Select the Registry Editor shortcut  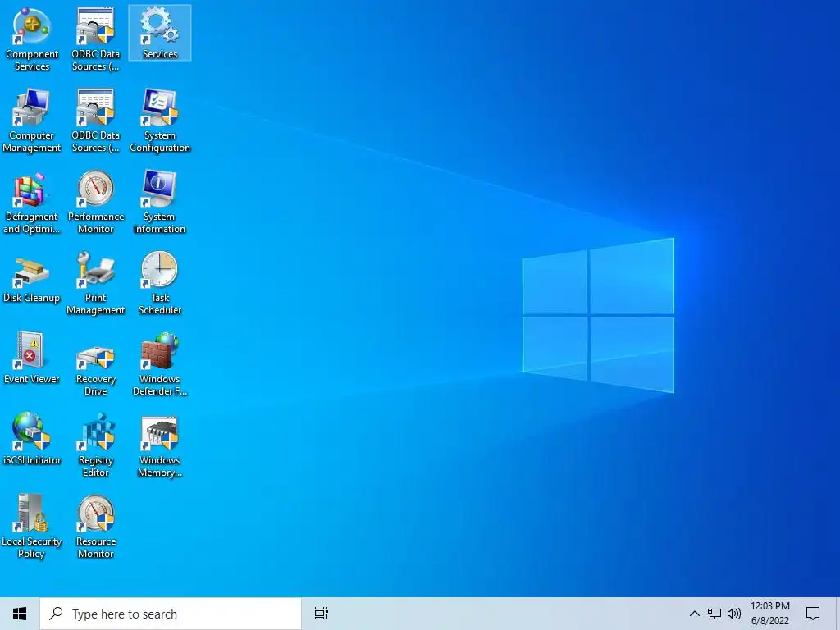(x=95, y=445)
